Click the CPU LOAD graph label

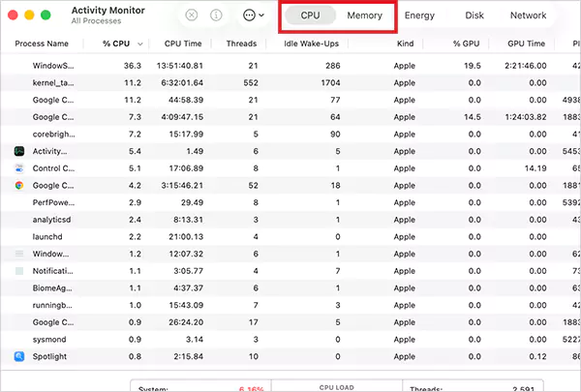point(336,387)
